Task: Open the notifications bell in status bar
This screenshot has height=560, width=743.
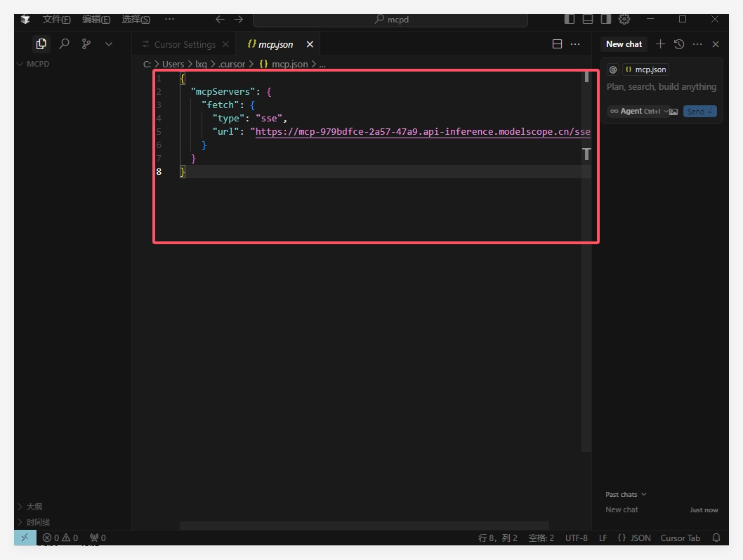Action: (716, 538)
